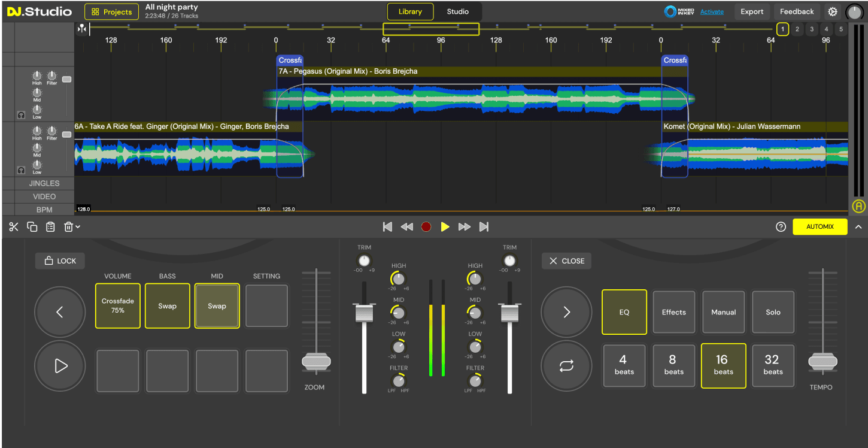868x448 pixels.
Task: Select the Solo mode pad
Action: point(773,312)
